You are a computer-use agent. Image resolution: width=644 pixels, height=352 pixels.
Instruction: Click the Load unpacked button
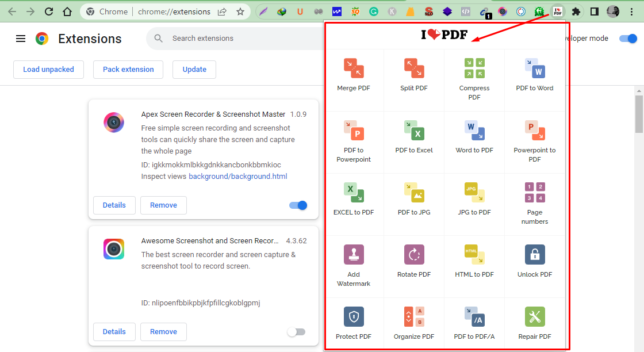(x=48, y=70)
